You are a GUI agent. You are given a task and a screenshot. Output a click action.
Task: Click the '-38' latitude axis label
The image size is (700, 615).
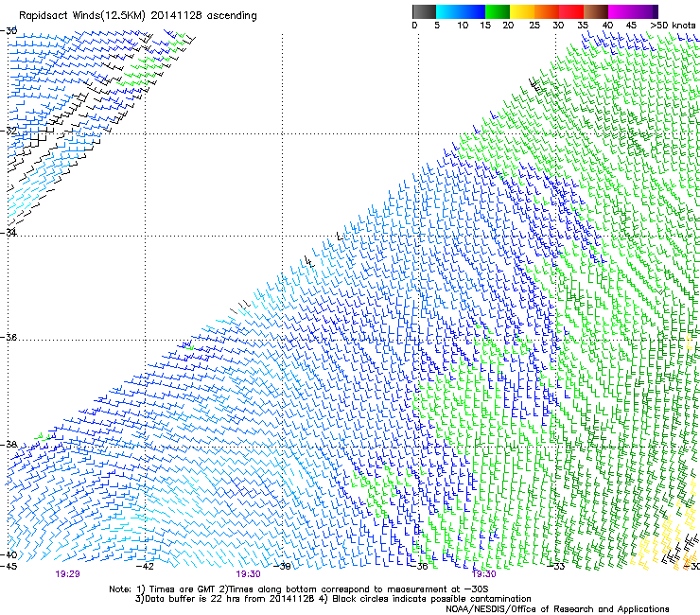(x=9, y=445)
